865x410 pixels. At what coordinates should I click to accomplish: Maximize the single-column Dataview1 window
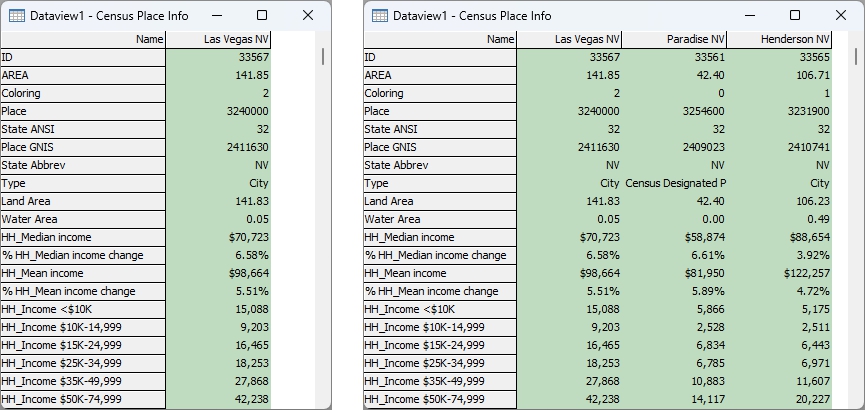point(262,15)
